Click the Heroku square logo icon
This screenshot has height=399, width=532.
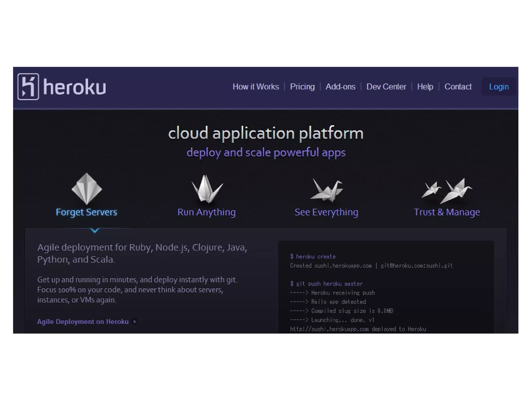pos(28,87)
